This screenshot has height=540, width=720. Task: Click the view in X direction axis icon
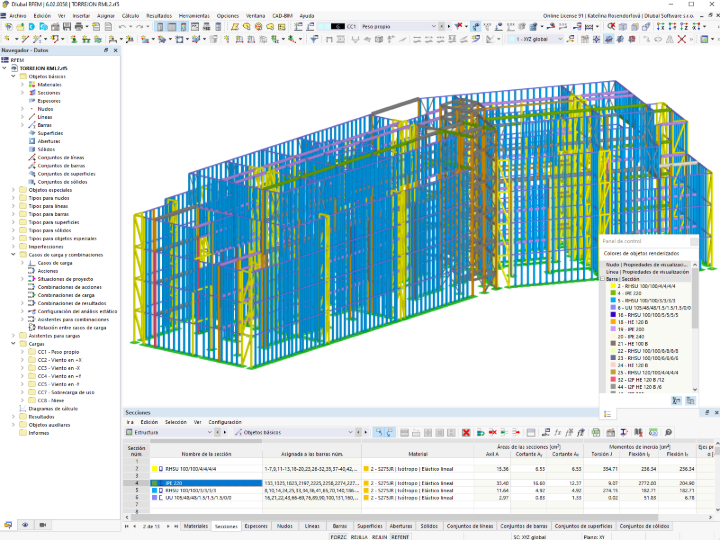(x=660, y=27)
